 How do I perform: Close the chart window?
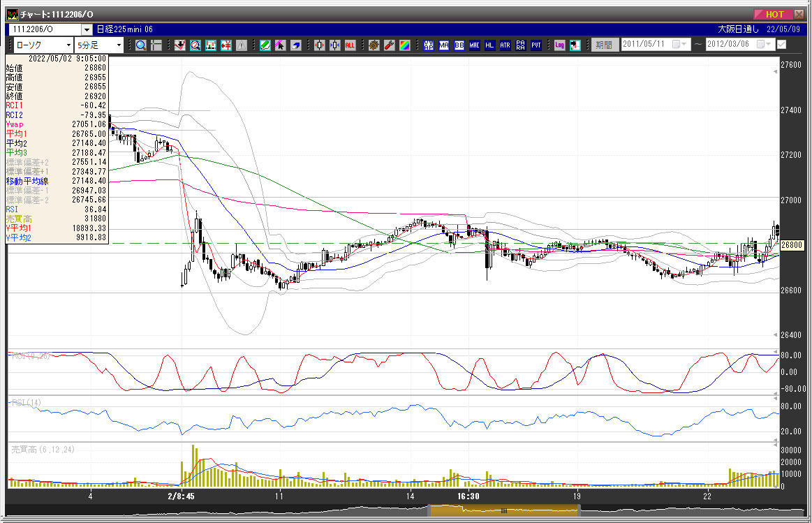[799, 14]
